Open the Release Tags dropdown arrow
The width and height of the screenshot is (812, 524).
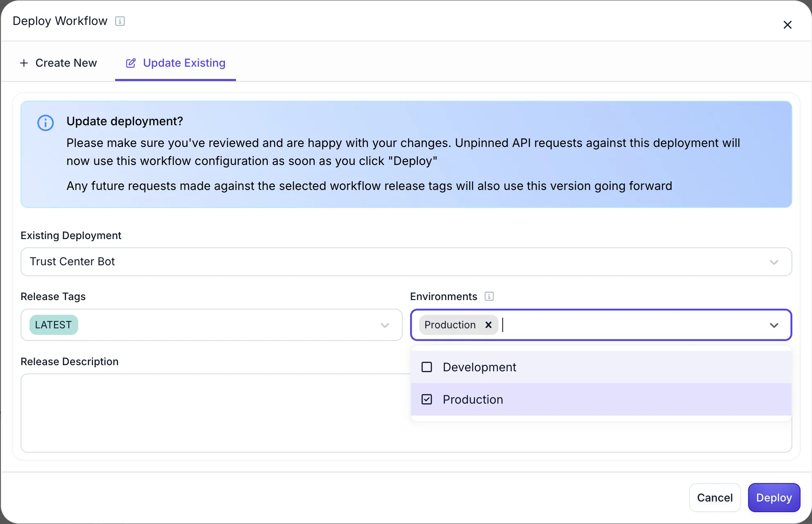pos(384,325)
